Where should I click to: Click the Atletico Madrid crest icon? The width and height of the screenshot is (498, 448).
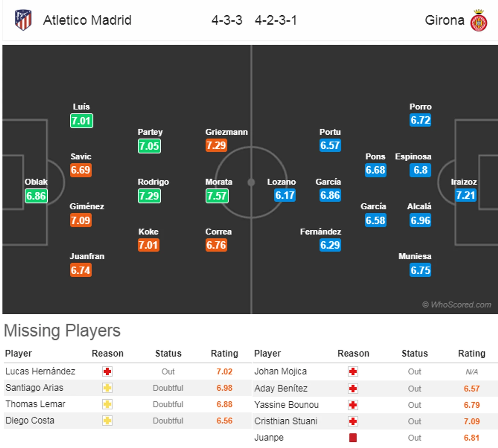click(23, 20)
